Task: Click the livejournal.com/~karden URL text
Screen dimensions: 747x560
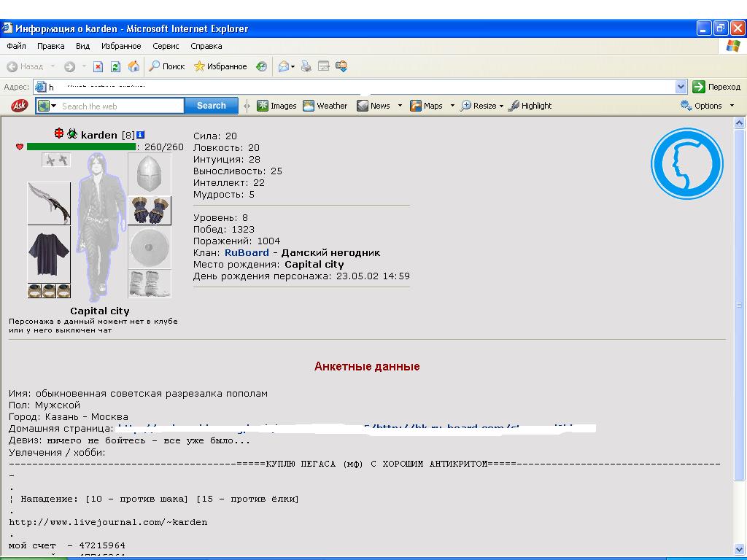Action: pos(108,522)
